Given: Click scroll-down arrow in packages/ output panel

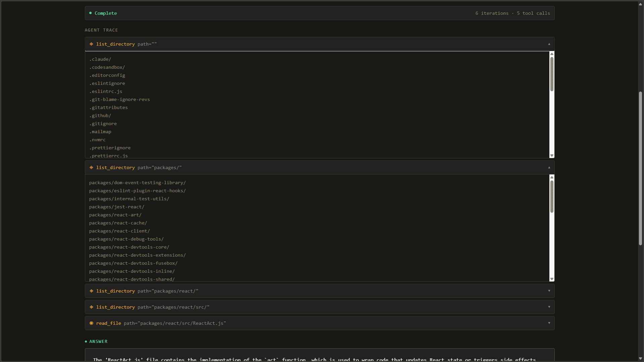Looking at the screenshot, I should pyautogui.click(x=552, y=279).
